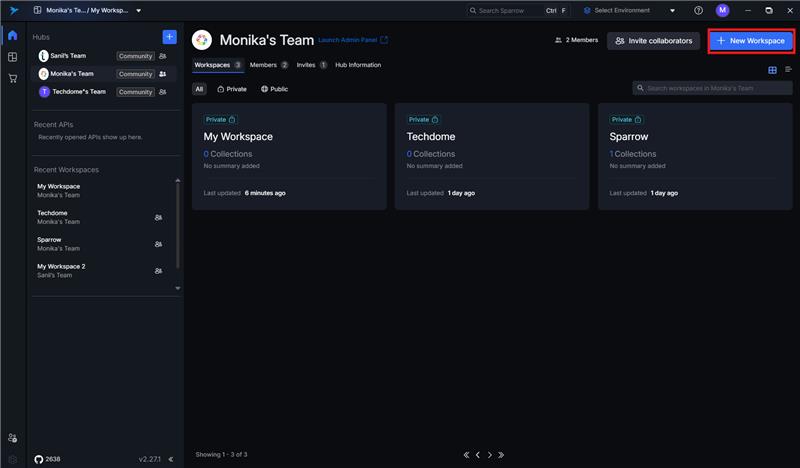Screen dimensions: 800x468
Task: Click the members icon next to Monika's Team hub
Action: coord(163,74)
